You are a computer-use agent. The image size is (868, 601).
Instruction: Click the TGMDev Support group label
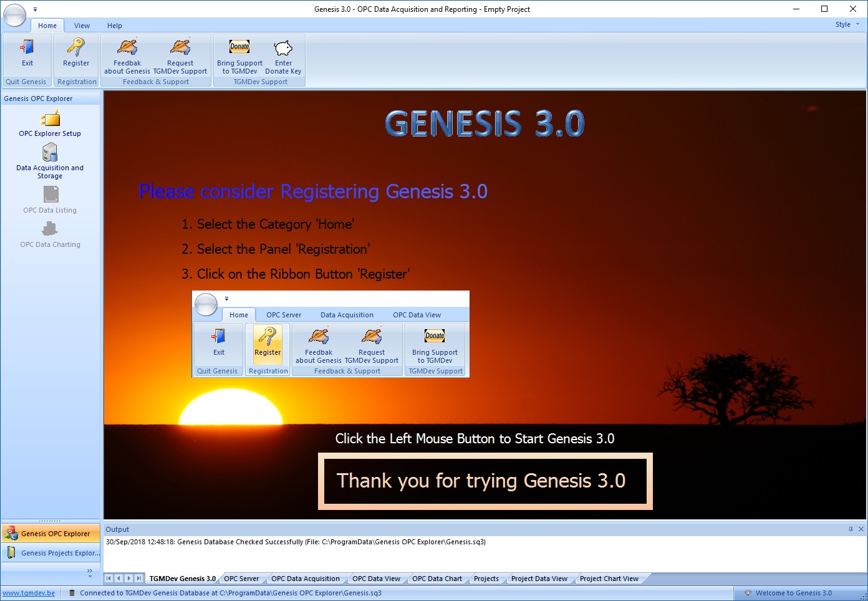(260, 82)
